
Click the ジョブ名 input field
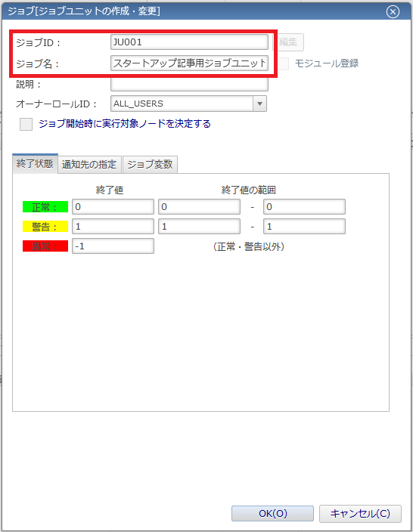(189, 63)
